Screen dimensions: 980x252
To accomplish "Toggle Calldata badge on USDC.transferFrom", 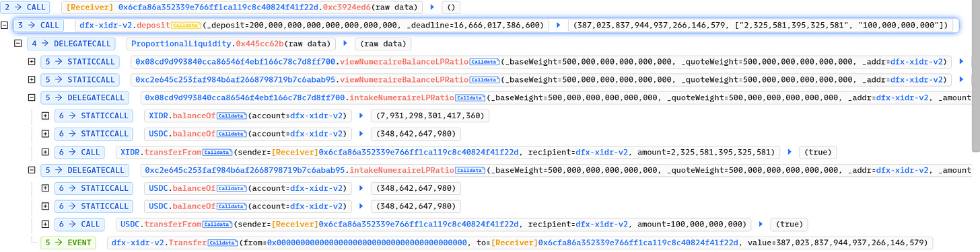I will (217, 224).
